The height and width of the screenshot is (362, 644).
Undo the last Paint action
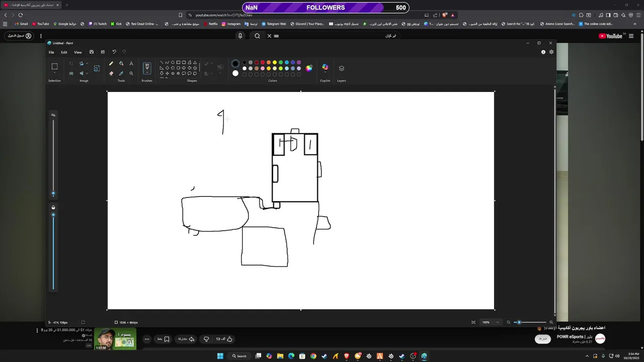click(114, 52)
